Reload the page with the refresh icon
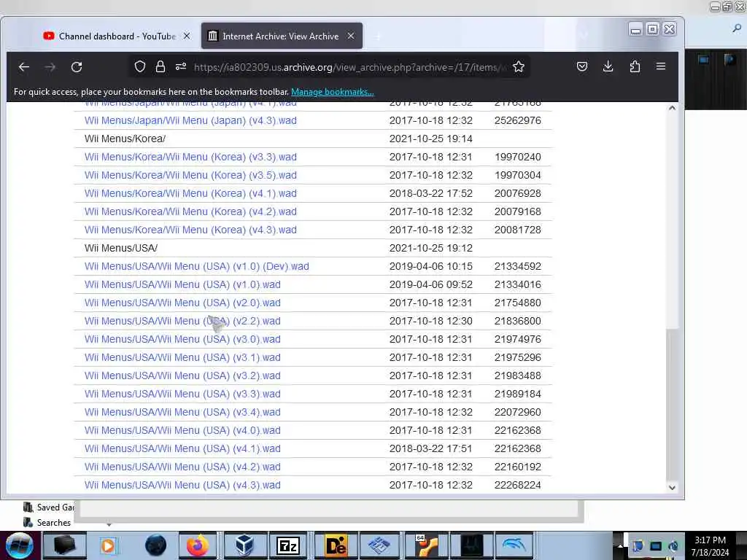The width and height of the screenshot is (747, 560). 77,67
